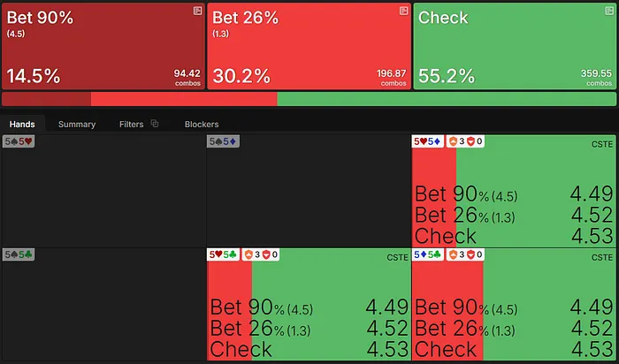Click the dark red segment of frequency bar

tap(46, 99)
